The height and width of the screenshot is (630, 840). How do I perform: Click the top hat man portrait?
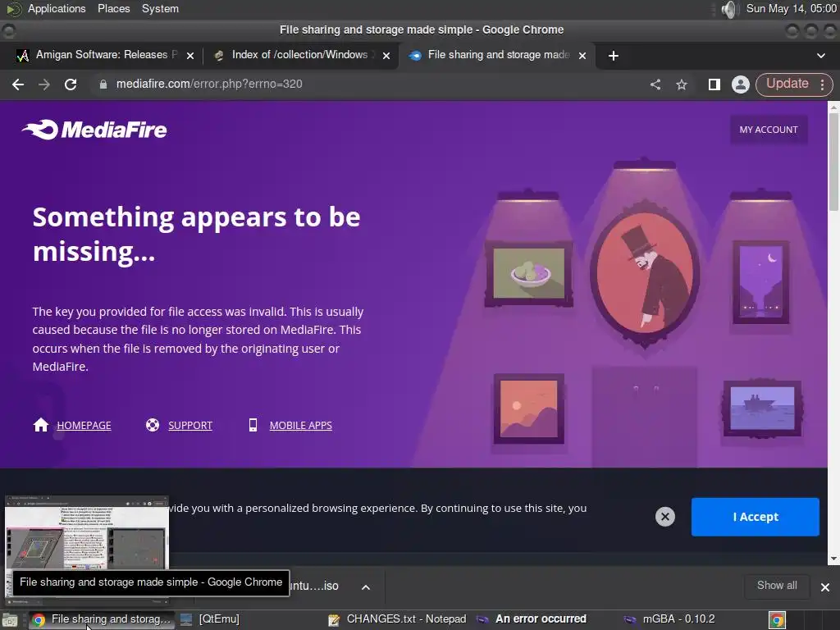(645, 274)
